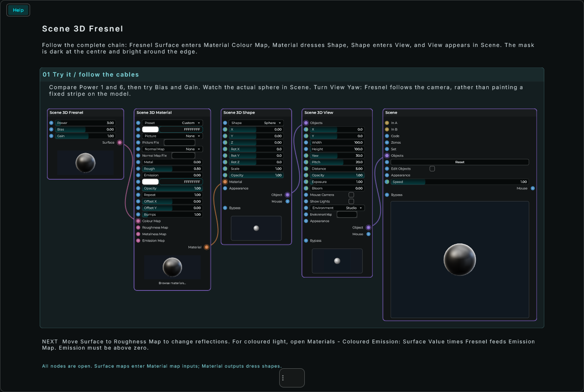Open the three-dot menu at bottom
Image resolution: width=584 pixels, height=392 pixels.
tap(283, 378)
